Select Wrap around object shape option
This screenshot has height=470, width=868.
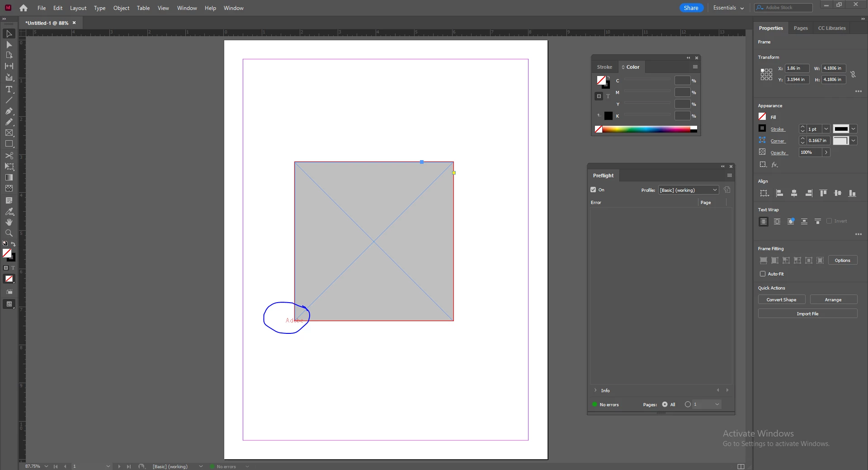791,221
